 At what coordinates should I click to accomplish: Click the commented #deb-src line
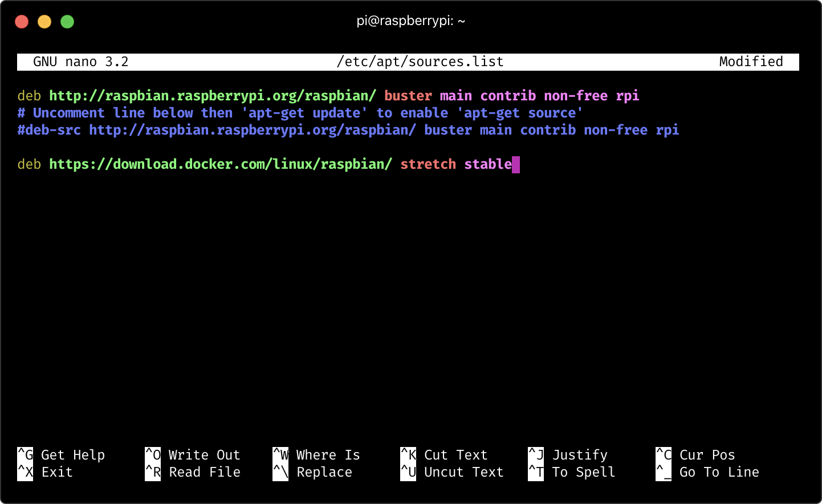348,130
